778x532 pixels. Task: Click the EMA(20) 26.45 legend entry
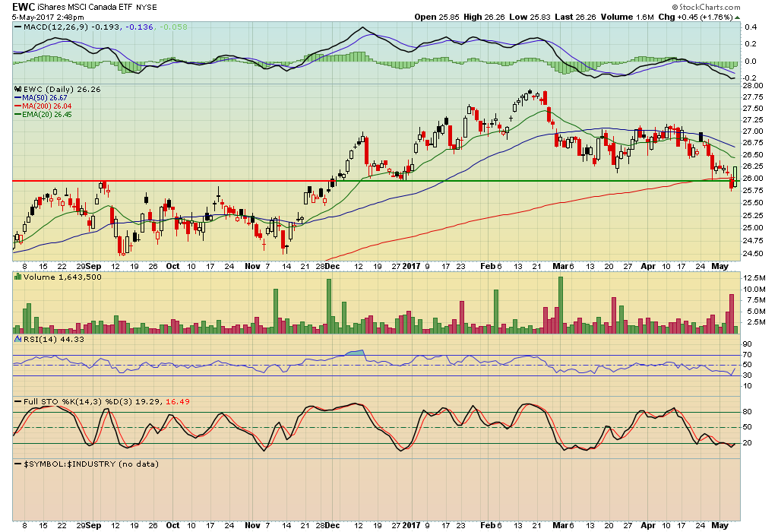46,115
